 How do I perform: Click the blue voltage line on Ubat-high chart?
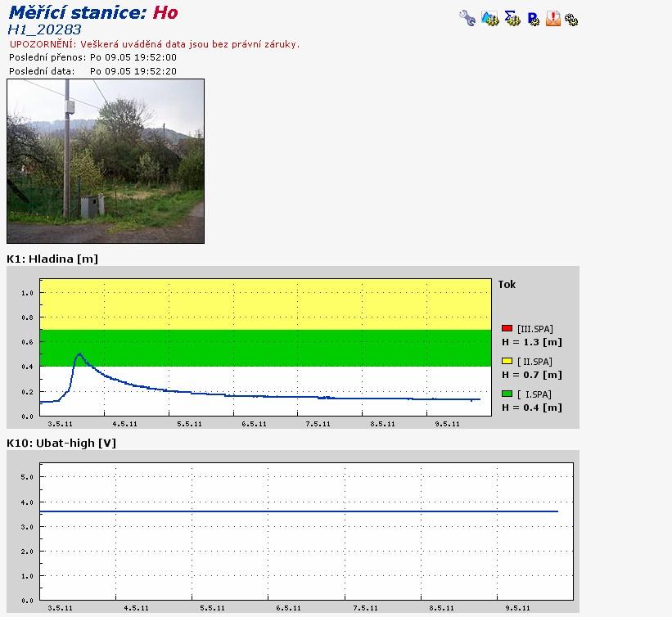point(299,511)
